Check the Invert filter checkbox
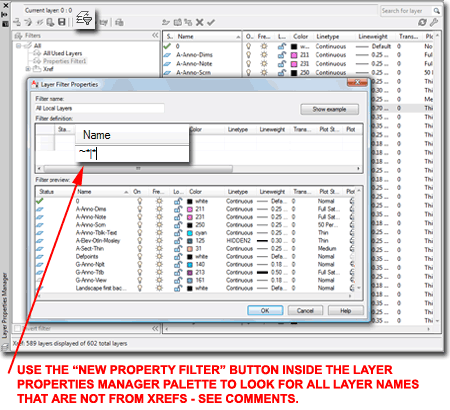450x410 pixels. click(x=17, y=328)
